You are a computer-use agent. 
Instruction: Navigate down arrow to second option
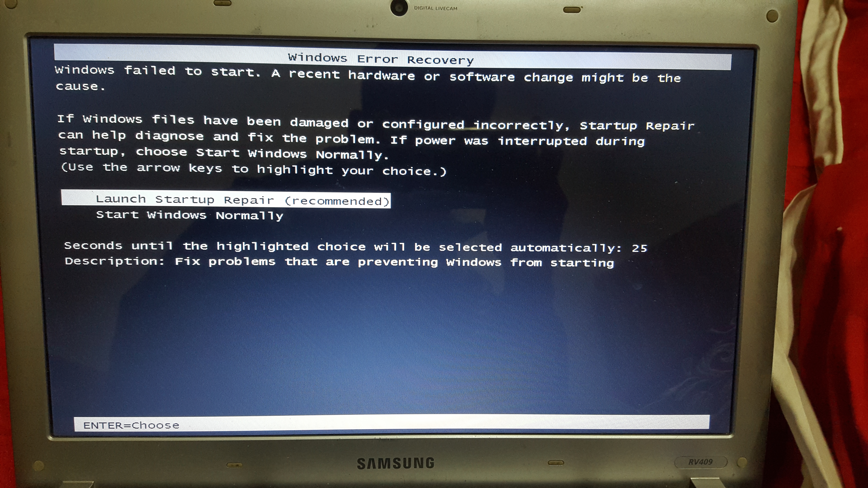click(185, 216)
